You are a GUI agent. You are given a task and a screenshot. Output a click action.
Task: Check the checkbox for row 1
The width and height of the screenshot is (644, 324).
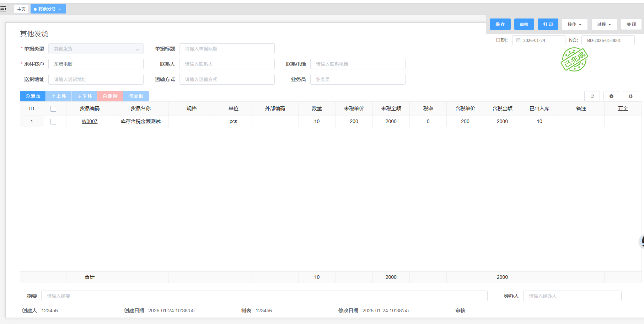click(x=53, y=122)
